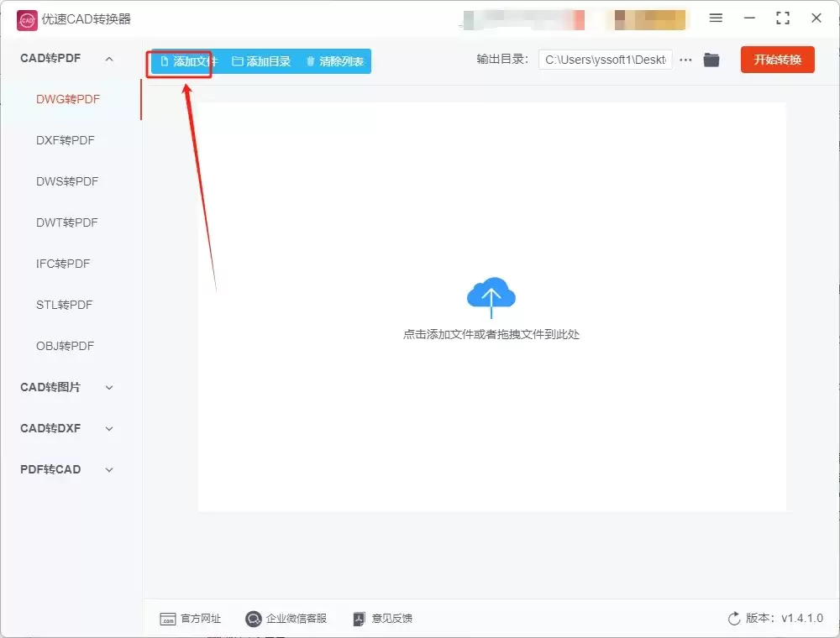Click the orange 开始转换 button
Image resolution: width=840 pixels, height=638 pixels.
tap(777, 60)
